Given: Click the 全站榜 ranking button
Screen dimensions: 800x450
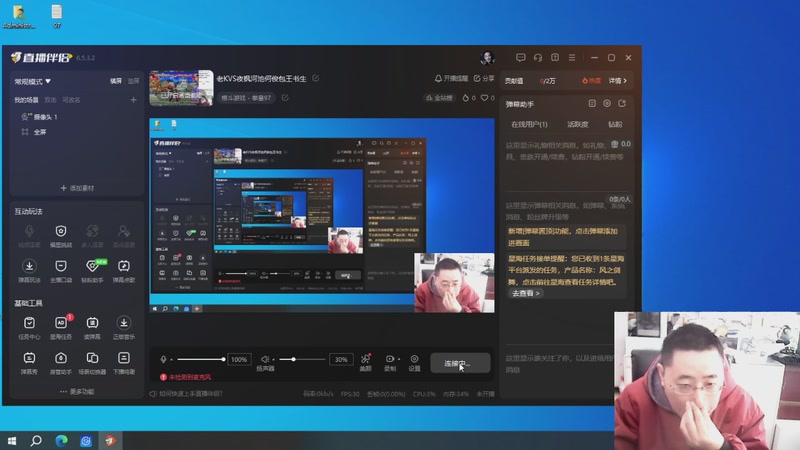Looking at the screenshot, I should click(439, 97).
